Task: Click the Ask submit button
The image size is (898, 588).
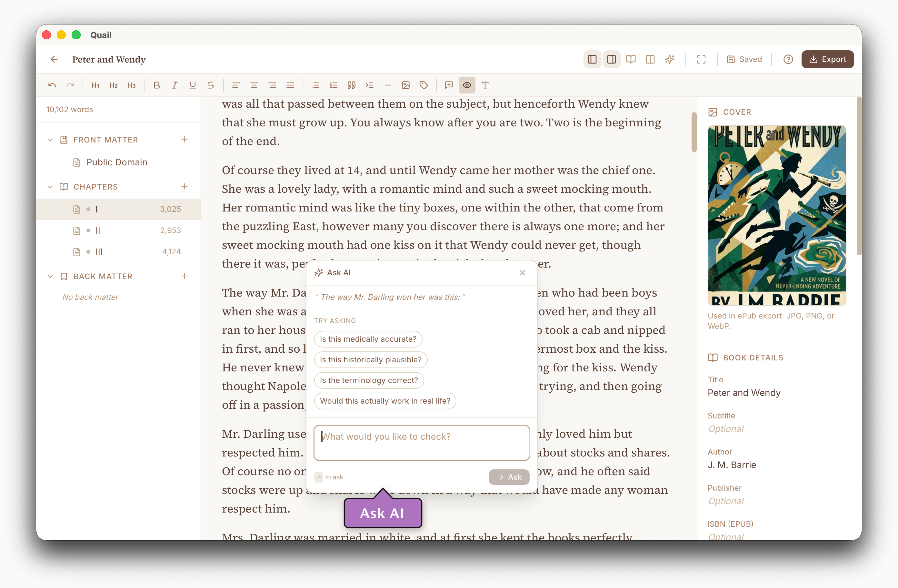Action: coord(509,477)
